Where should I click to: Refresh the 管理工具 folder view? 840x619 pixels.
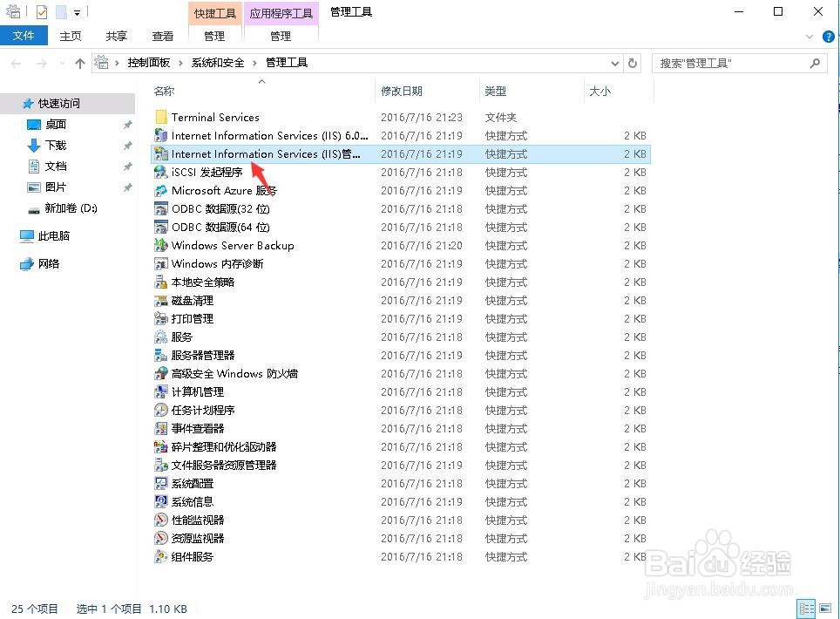pos(633,64)
